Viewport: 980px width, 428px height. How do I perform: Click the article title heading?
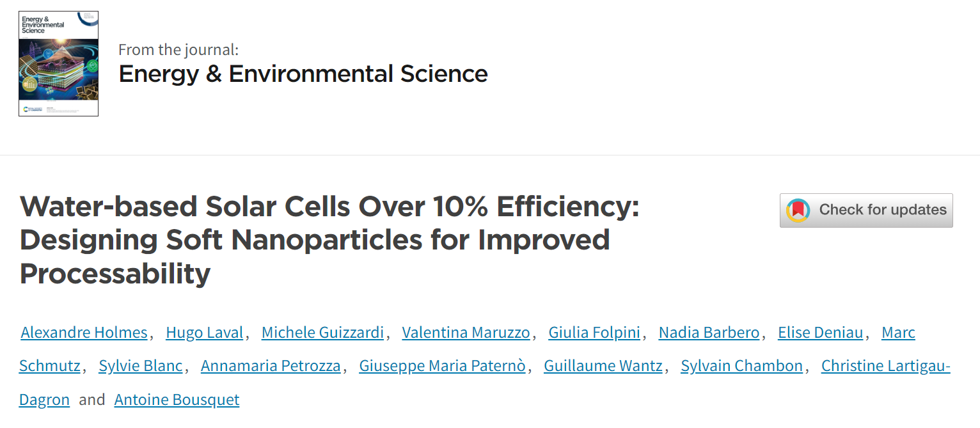pyautogui.click(x=329, y=241)
